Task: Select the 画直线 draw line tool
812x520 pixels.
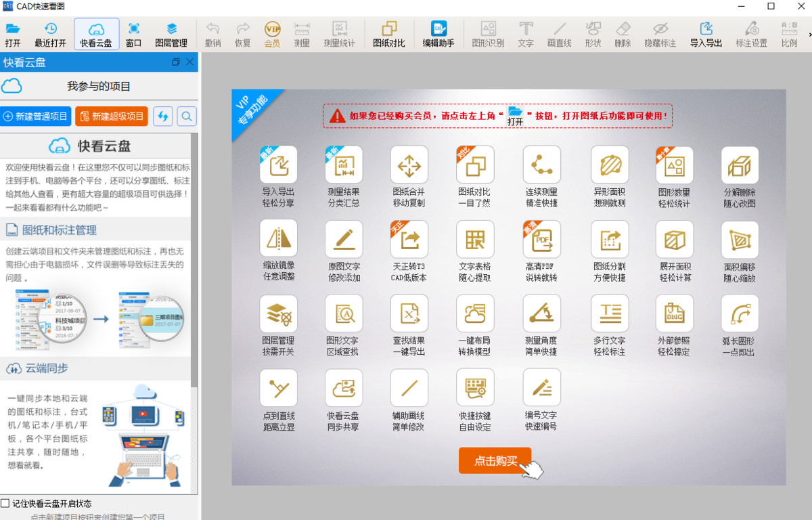Action: tap(560, 35)
